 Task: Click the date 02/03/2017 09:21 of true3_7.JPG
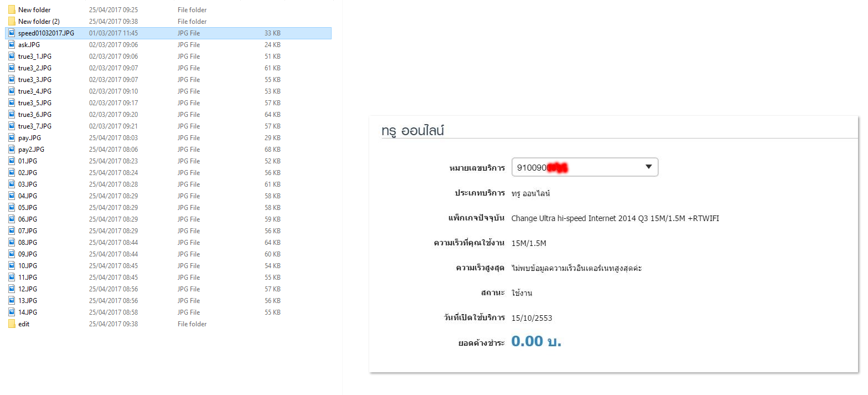(x=113, y=126)
